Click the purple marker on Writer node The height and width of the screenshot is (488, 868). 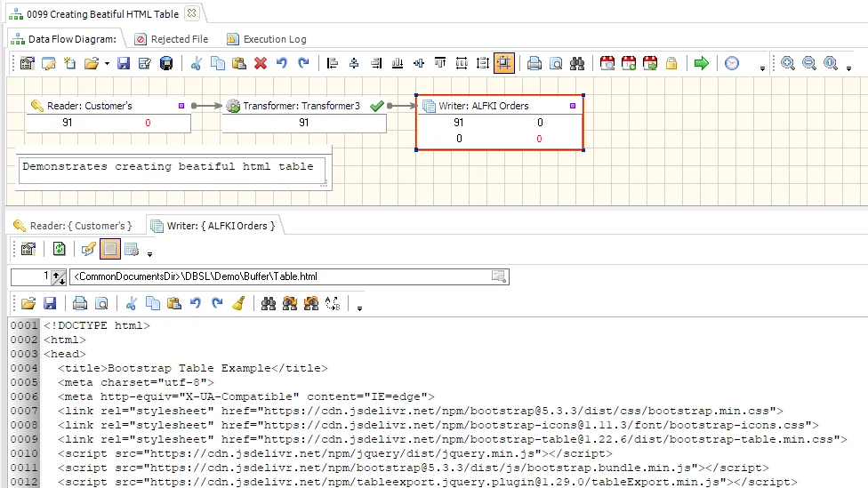click(573, 106)
